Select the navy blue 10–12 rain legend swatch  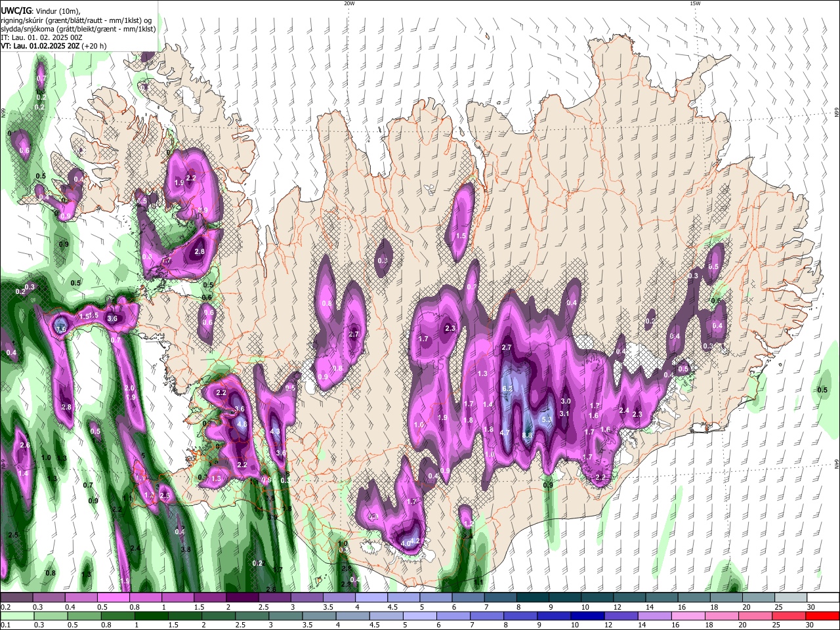586,616
